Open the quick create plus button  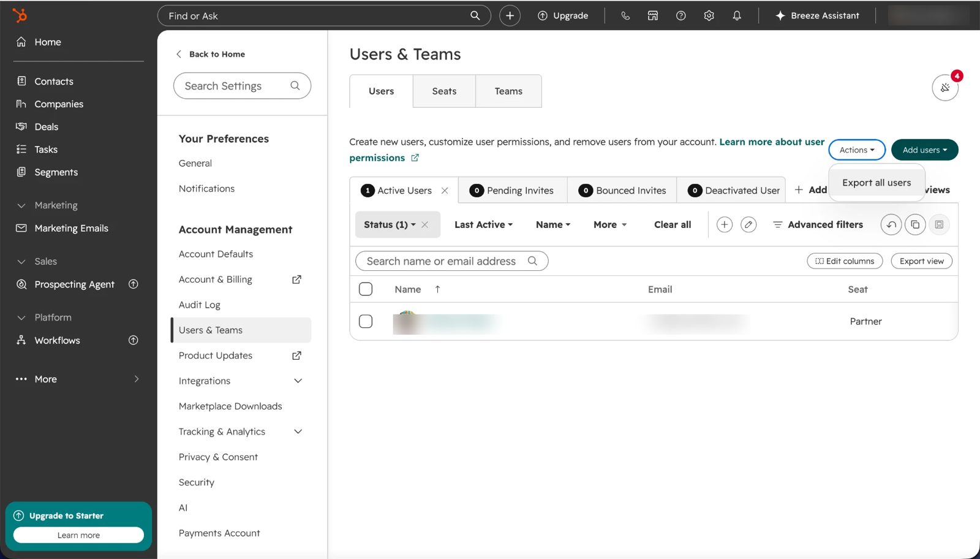coord(510,15)
